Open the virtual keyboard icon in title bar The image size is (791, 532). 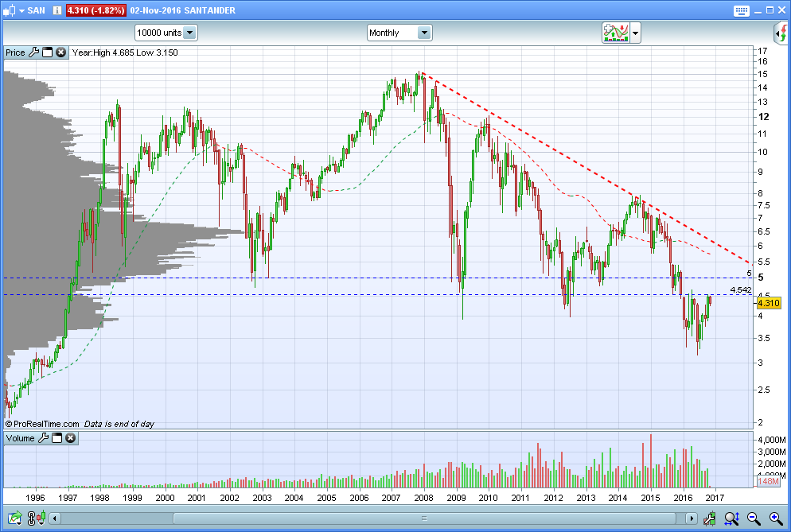(x=741, y=10)
